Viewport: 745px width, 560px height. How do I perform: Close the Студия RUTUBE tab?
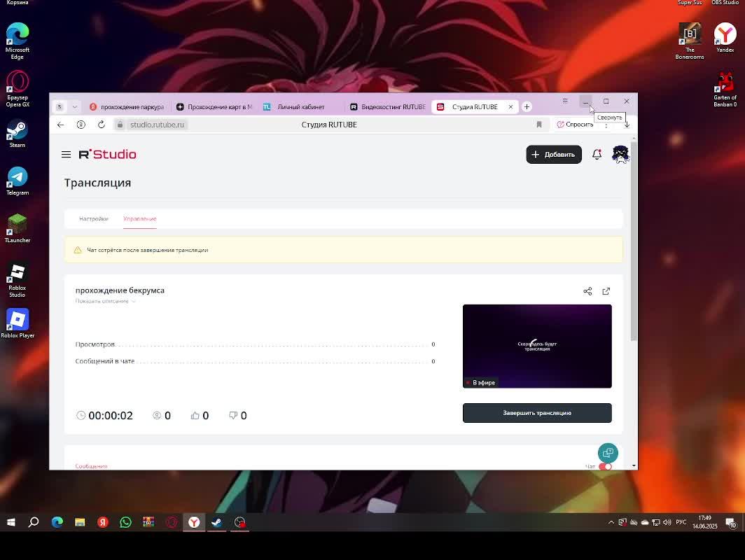coord(510,107)
